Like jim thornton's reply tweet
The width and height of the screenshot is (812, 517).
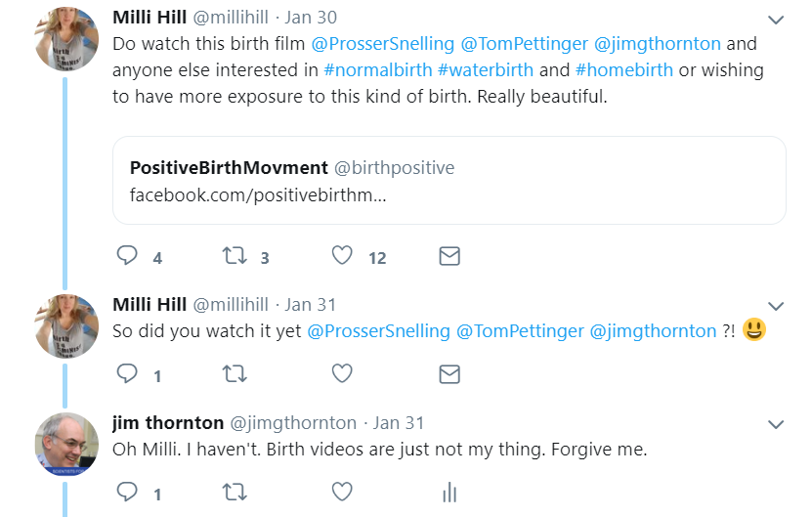(341, 491)
